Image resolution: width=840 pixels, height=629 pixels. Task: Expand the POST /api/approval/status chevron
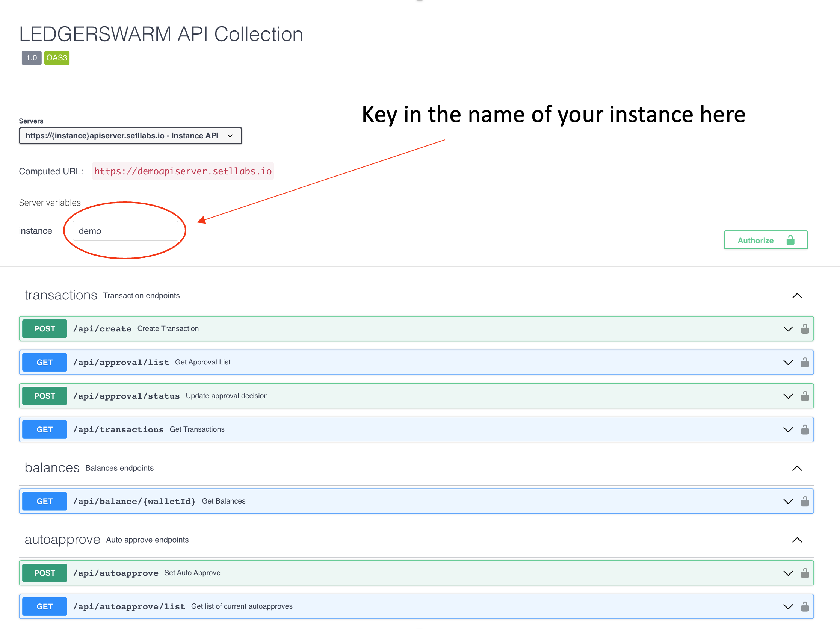pos(788,396)
